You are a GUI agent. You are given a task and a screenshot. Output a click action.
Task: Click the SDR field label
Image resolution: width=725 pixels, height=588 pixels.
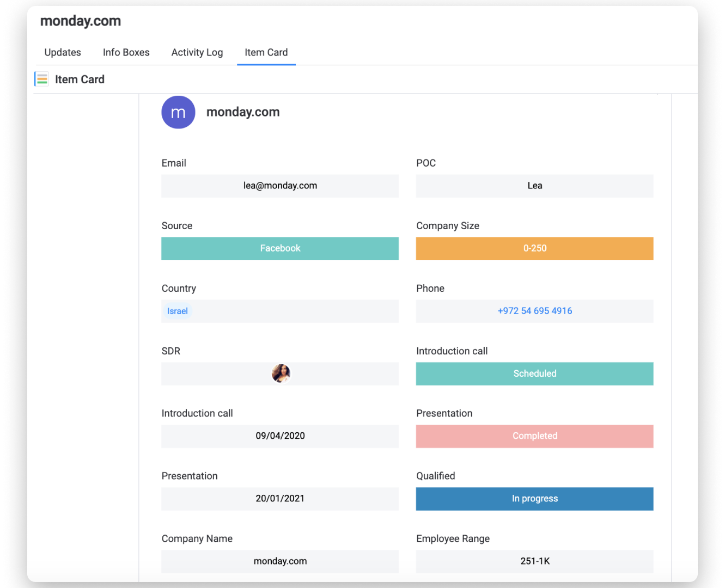(171, 351)
